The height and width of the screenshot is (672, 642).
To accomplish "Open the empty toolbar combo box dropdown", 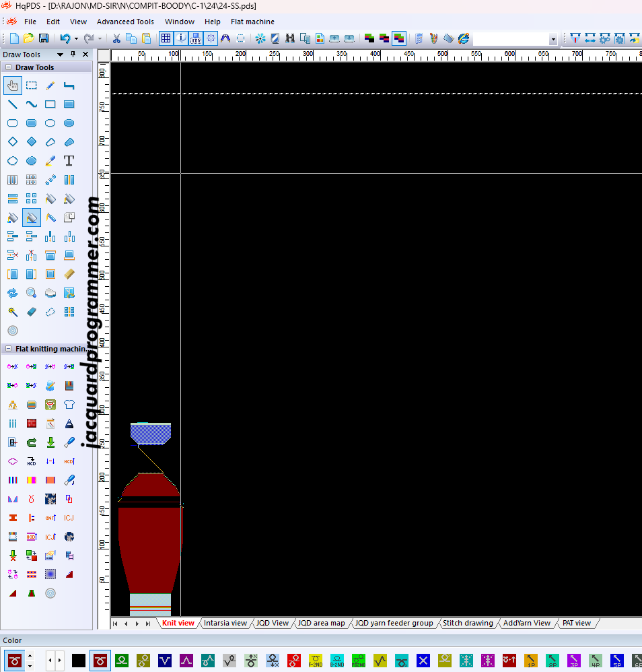I will (553, 39).
